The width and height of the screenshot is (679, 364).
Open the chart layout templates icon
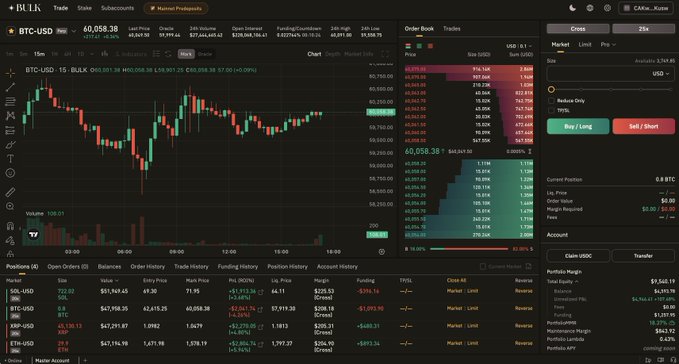point(156,54)
